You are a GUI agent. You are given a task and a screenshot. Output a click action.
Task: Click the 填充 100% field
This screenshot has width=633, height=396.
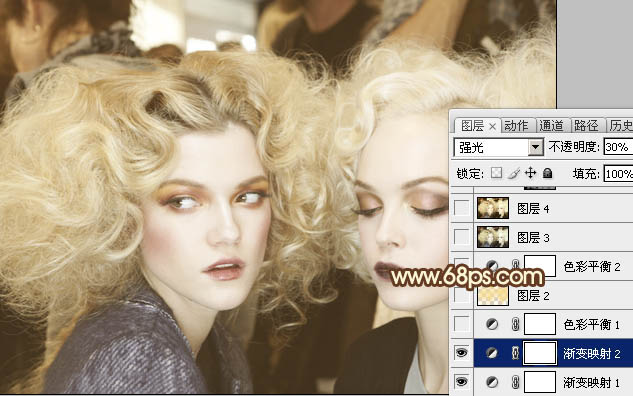pos(618,174)
